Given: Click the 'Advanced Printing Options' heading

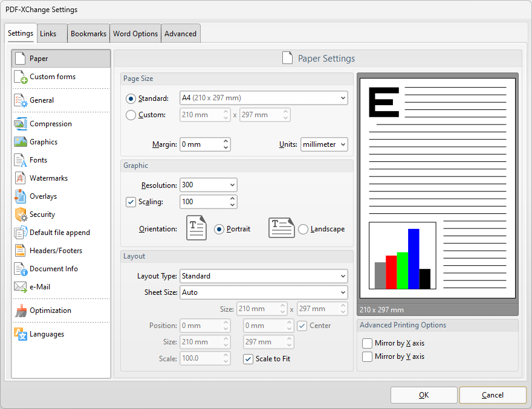Looking at the screenshot, I should (x=403, y=325).
